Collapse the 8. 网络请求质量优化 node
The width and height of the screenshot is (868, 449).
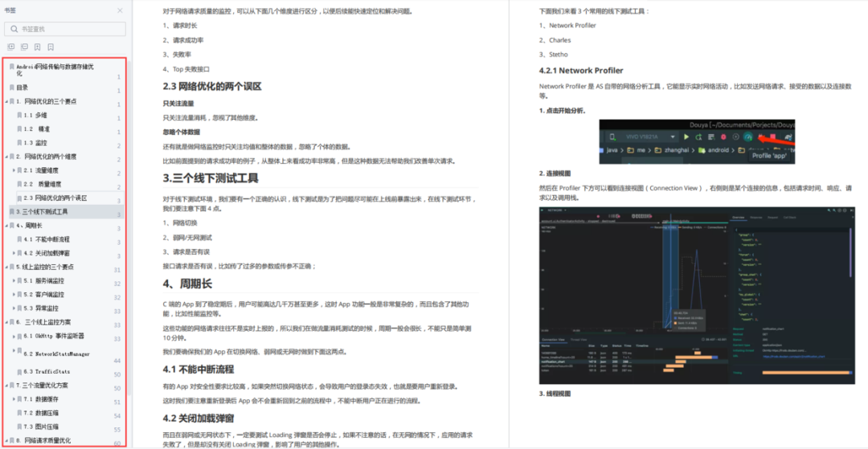[6, 440]
